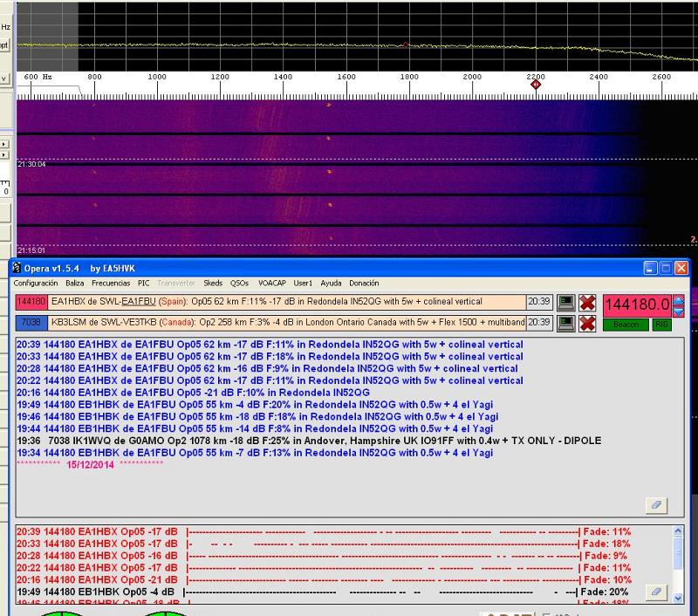
Task: Toggle the green Beacon button
Action: click(625, 325)
